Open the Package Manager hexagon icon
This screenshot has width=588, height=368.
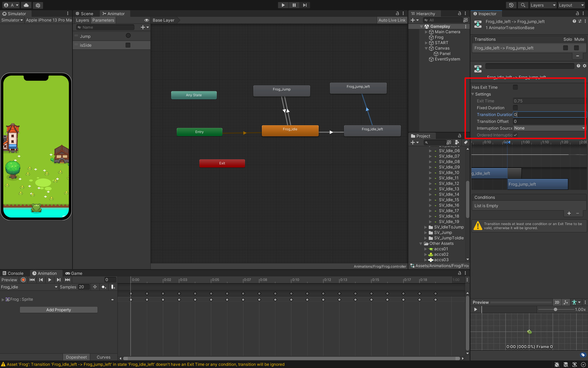tap(38, 5)
